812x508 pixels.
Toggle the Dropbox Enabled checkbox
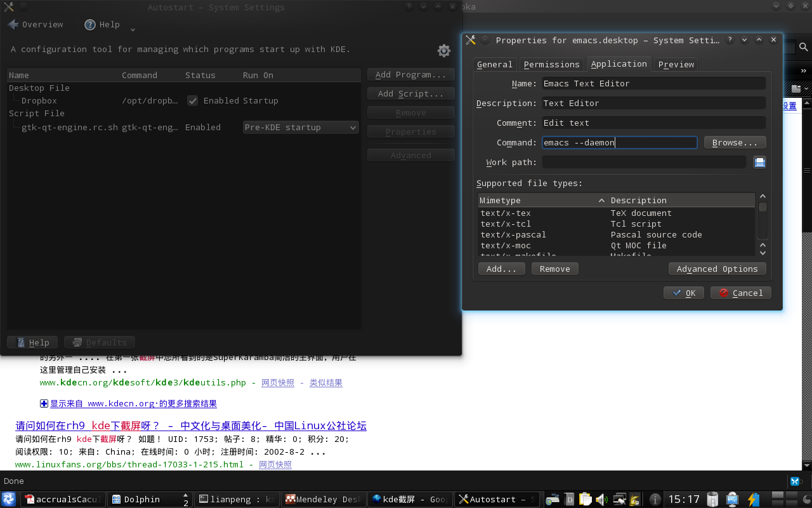pos(192,101)
